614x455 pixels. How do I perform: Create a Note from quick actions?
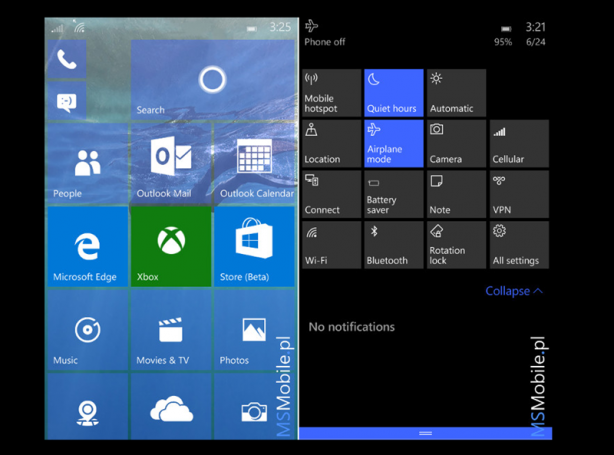pyautogui.click(x=456, y=194)
